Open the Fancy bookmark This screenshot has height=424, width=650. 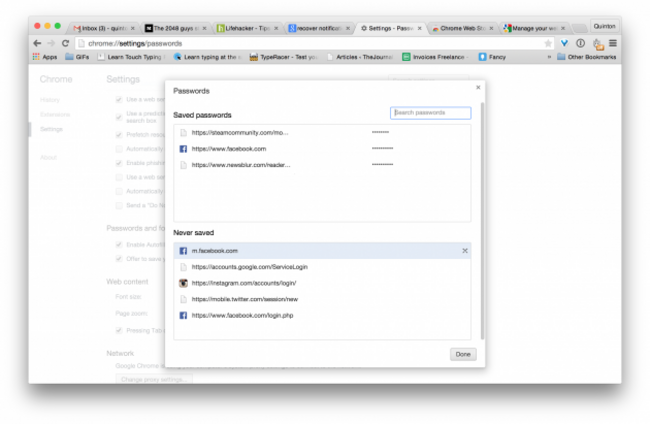[x=492, y=57]
